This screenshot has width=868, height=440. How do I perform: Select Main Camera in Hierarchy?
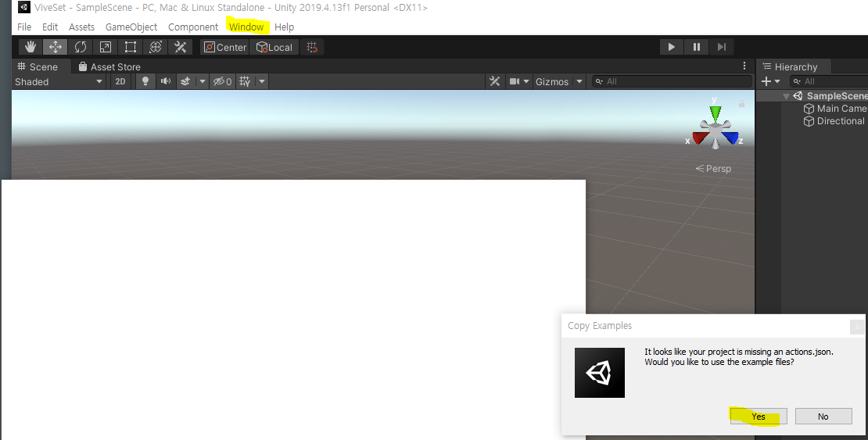[x=841, y=109]
